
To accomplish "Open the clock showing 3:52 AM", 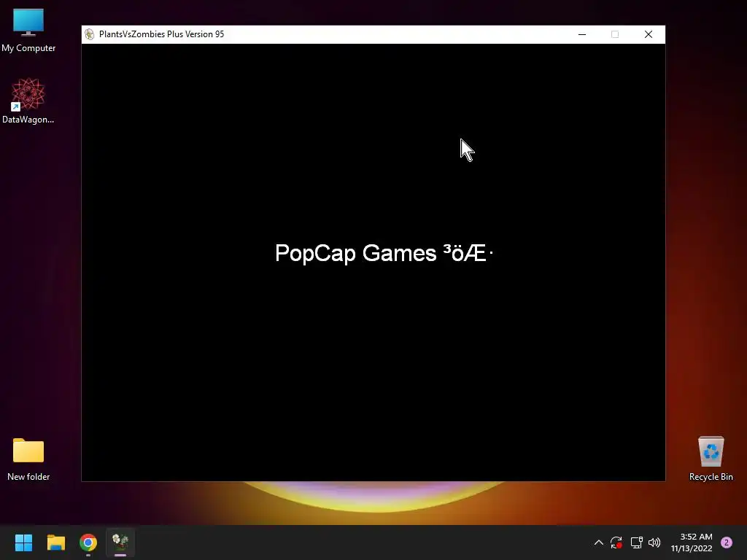I will pos(692,542).
